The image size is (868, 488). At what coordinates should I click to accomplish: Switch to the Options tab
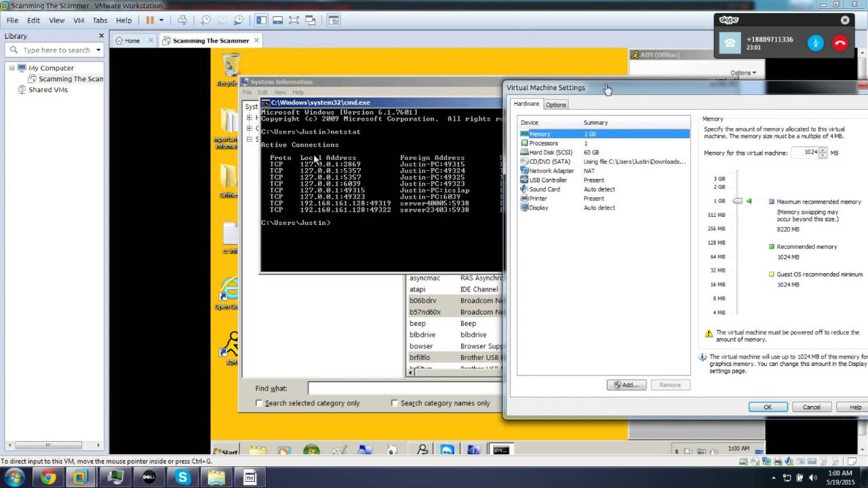click(556, 104)
